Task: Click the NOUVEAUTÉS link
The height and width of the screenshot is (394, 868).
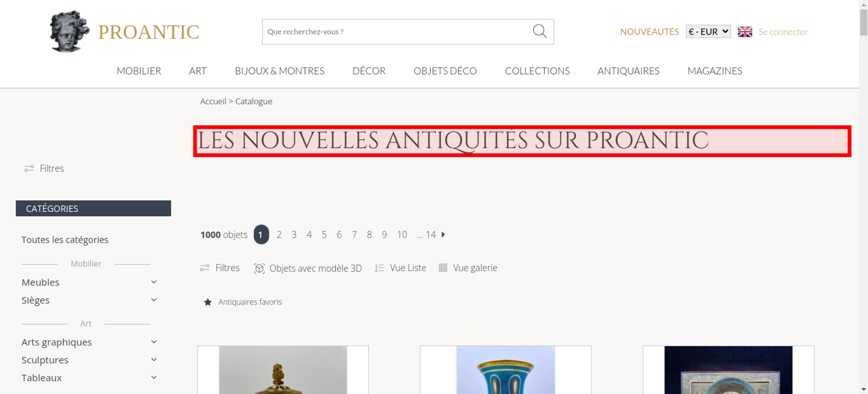Action: (x=649, y=32)
